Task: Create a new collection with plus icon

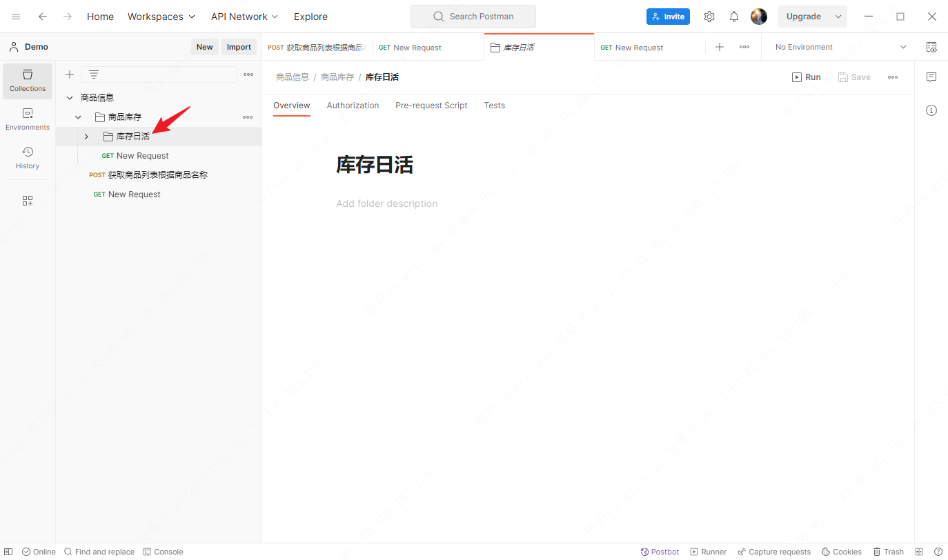Action: tap(70, 74)
